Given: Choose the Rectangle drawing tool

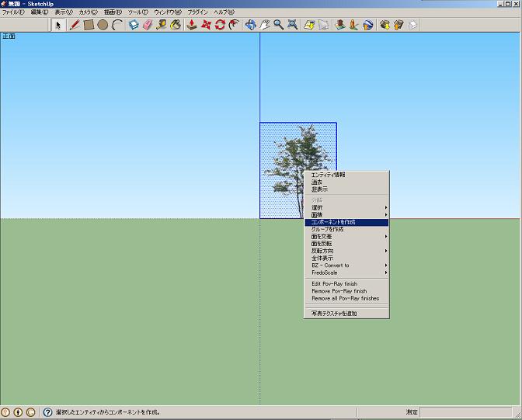Looking at the screenshot, I should (89, 25).
